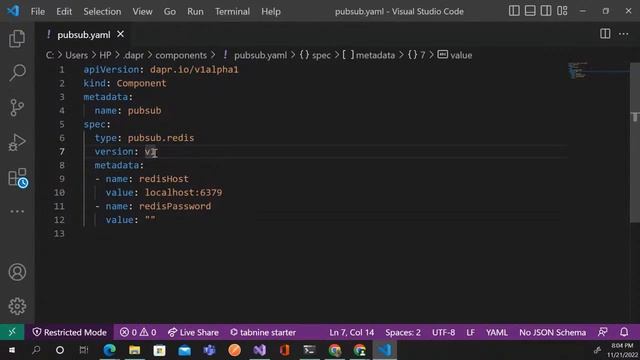The height and width of the screenshot is (360, 640).
Task: Click on 'dapr.io/v1alpha1' text
Action: tap(194, 70)
